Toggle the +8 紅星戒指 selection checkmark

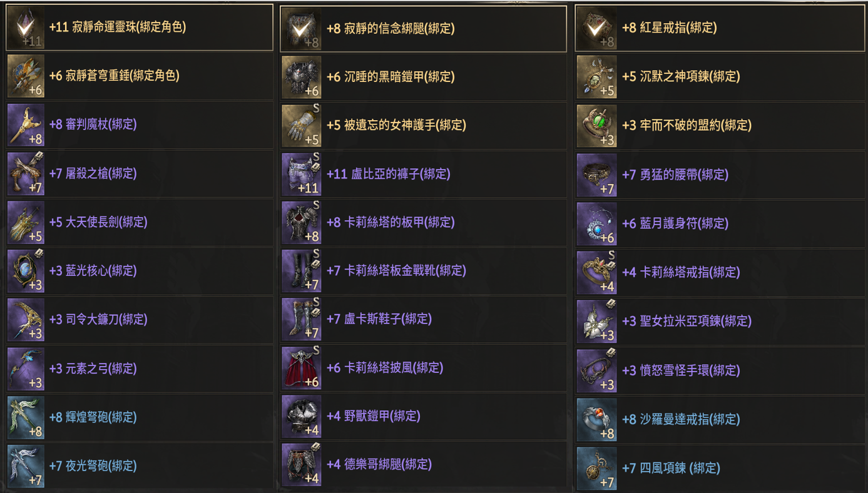pyautogui.click(x=596, y=28)
